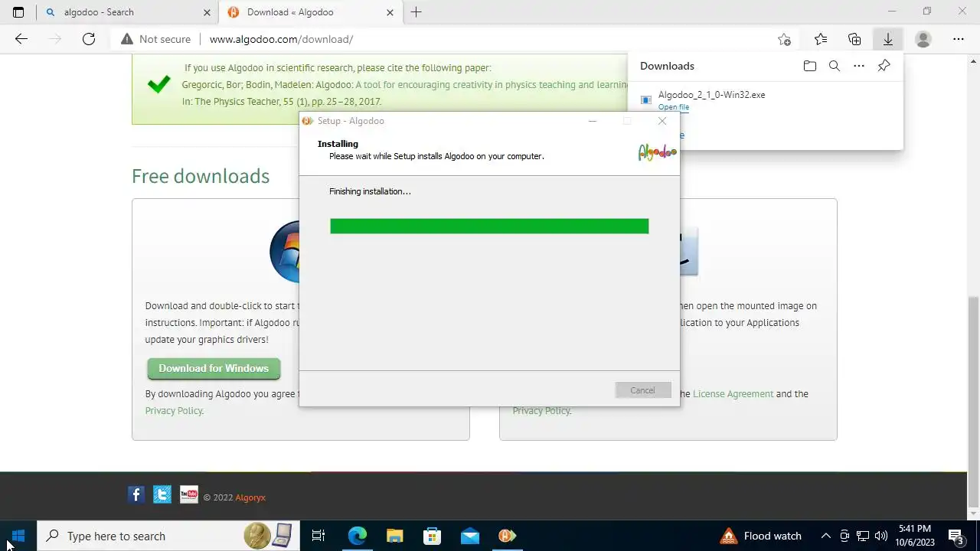
Task: Minimize the Setup - Algodoo window
Action: pyautogui.click(x=593, y=121)
